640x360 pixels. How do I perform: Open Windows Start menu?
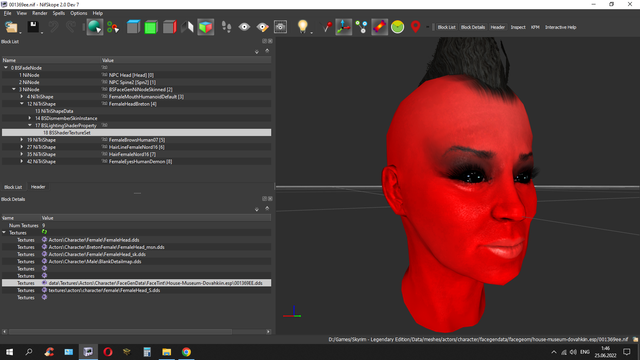click(x=9, y=352)
